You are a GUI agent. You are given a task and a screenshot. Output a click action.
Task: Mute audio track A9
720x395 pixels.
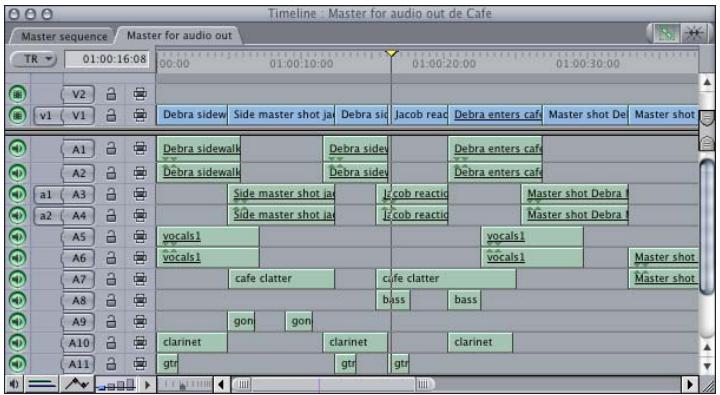click(17, 321)
